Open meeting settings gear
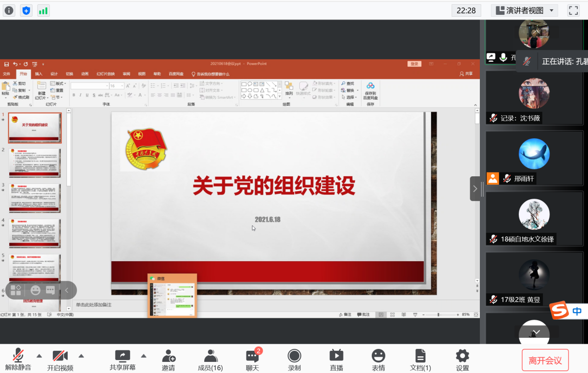The width and height of the screenshot is (588, 373). click(x=462, y=360)
